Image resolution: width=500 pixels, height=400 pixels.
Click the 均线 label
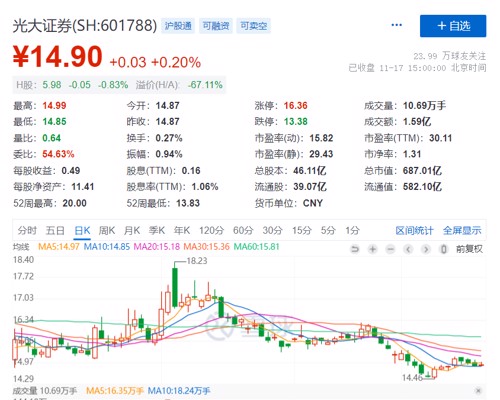coord(21,247)
